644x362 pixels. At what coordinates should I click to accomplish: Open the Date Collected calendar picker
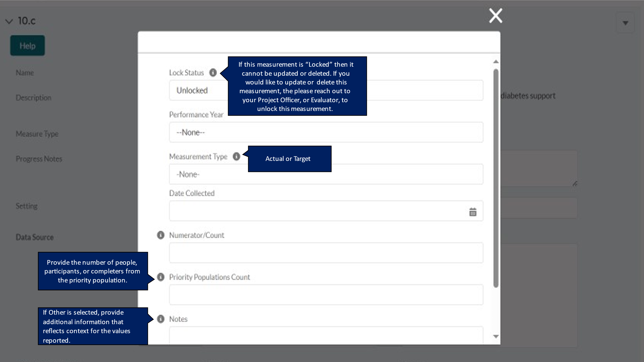click(x=473, y=212)
